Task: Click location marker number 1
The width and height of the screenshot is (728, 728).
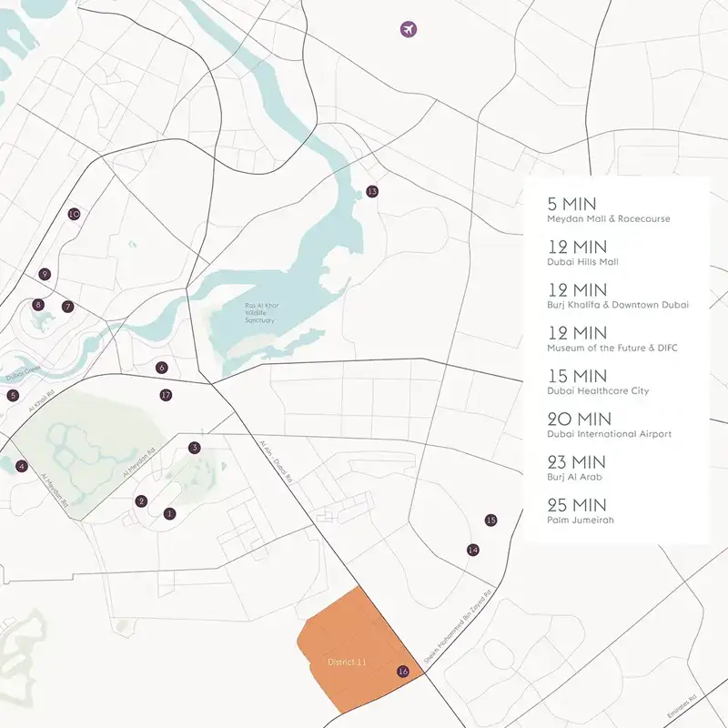Action: (169, 513)
